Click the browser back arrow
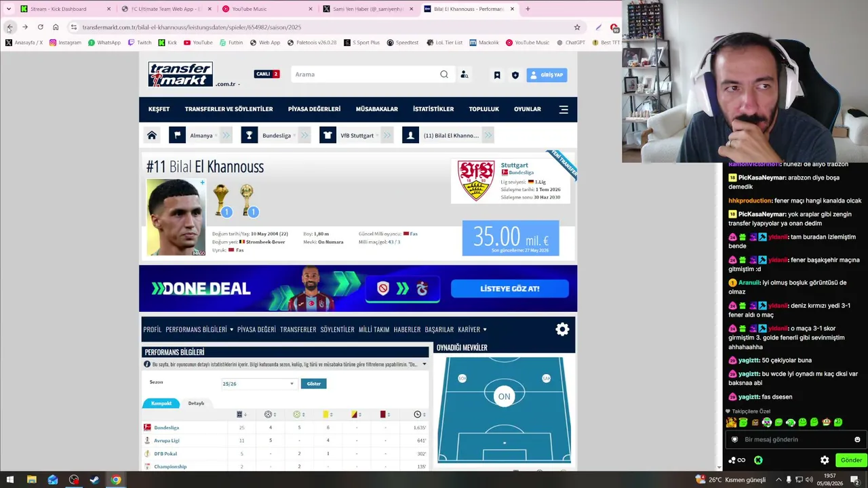The width and height of the screenshot is (868, 488). 9,27
